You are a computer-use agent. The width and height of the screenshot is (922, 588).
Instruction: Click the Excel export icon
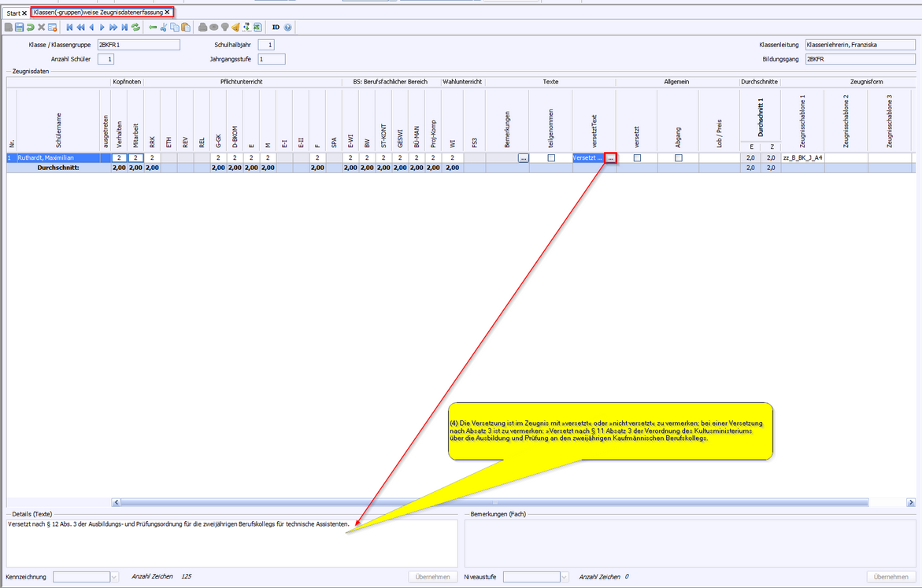pyautogui.click(x=257, y=28)
